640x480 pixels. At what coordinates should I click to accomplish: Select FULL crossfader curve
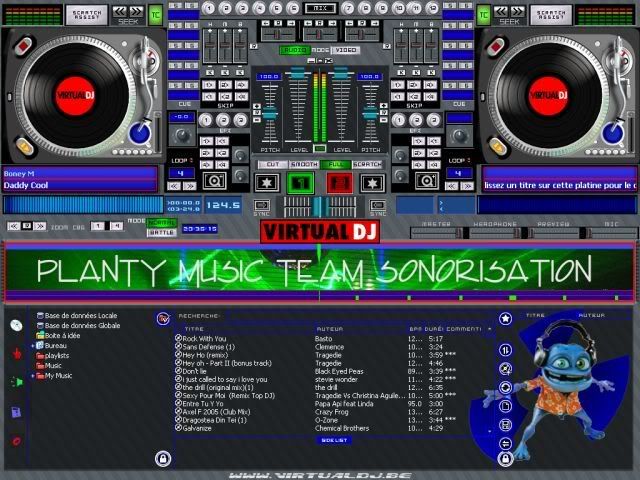click(336, 164)
